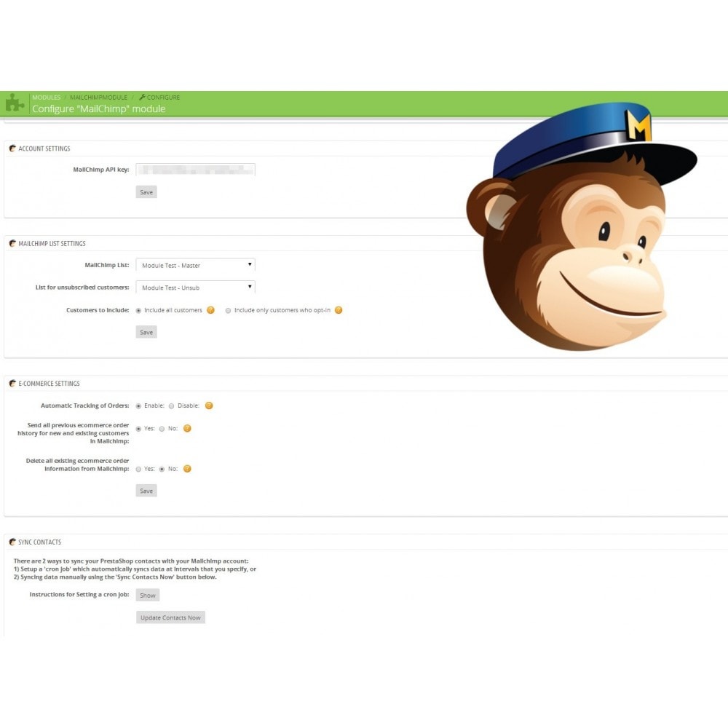Click the 'MailChimp List:' field label
This screenshot has width=728, height=728.
[x=107, y=265]
